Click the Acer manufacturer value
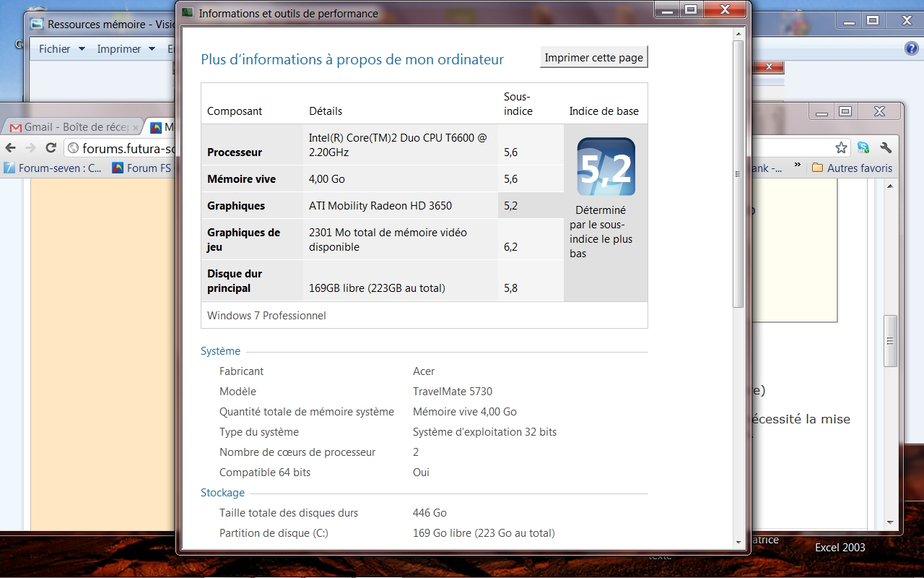 [x=424, y=371]
